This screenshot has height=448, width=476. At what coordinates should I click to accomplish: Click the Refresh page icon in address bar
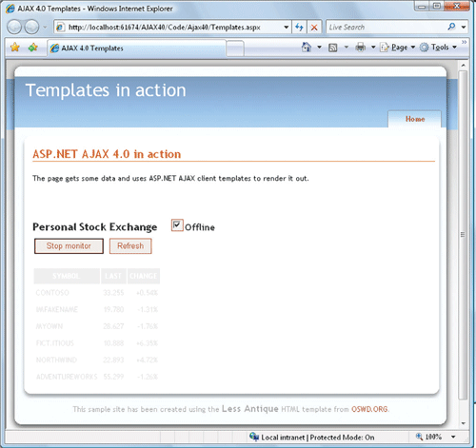point(299,28)
